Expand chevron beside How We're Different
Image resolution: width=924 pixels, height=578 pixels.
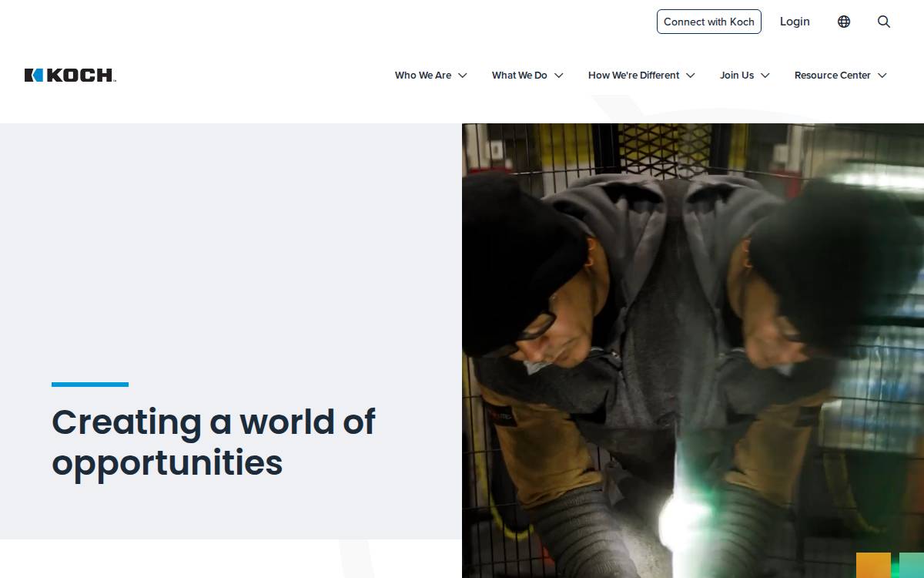click(691, 76)
